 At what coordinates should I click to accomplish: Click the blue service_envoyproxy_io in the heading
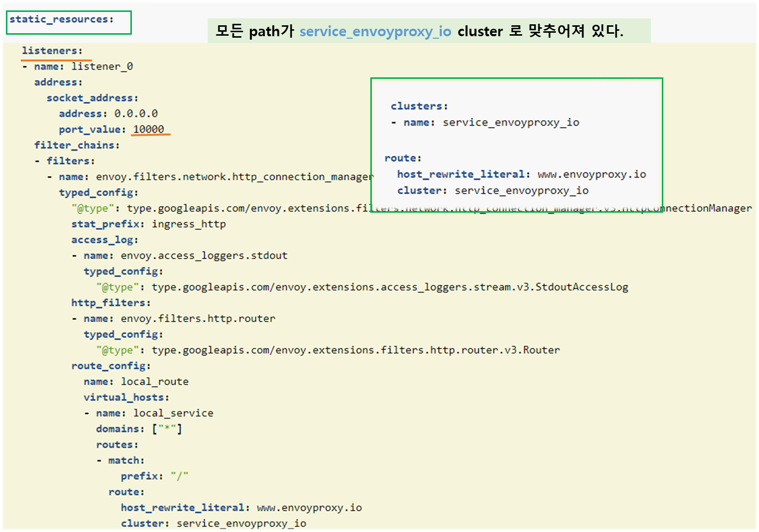click(x=375, y=31)
